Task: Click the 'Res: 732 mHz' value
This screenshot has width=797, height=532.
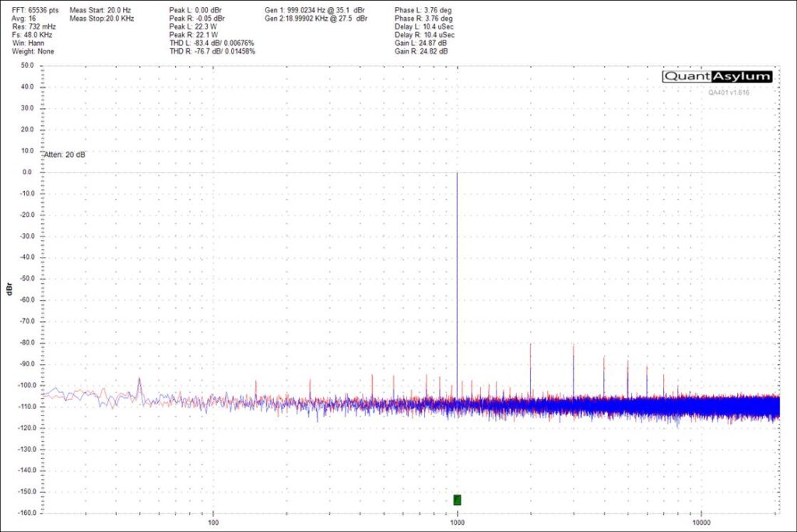Action: tap(34, 26)
